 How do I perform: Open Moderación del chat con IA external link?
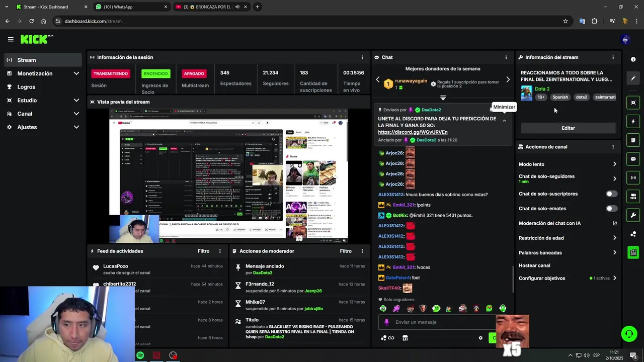click(x=614, y=223)
